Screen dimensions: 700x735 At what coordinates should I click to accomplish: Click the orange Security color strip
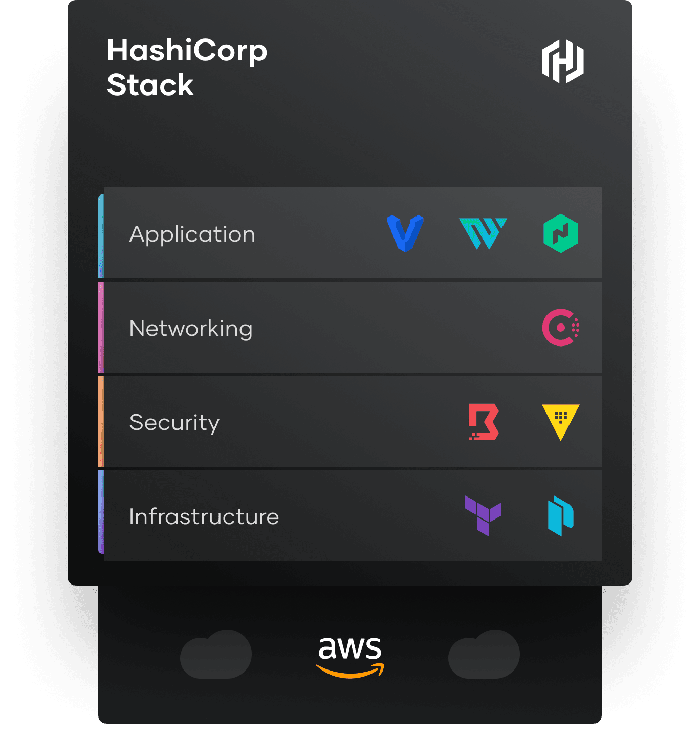point(101,421)
